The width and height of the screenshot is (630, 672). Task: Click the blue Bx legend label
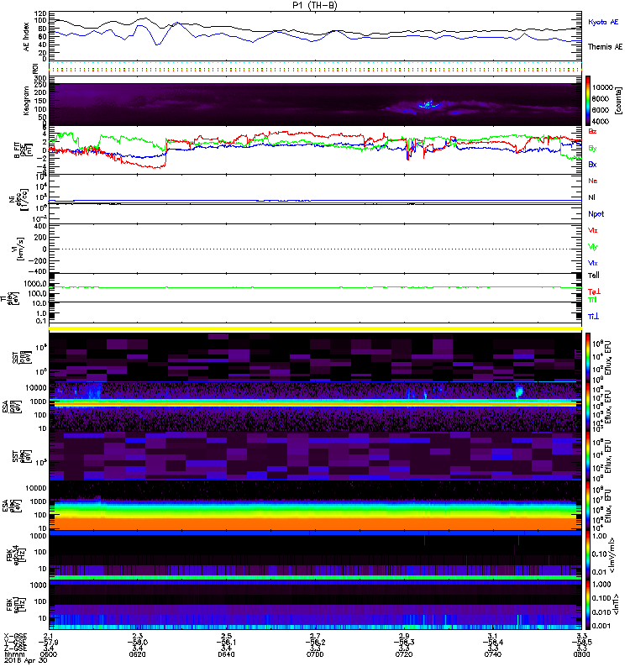pyautogui.click(x=592, y=165)
